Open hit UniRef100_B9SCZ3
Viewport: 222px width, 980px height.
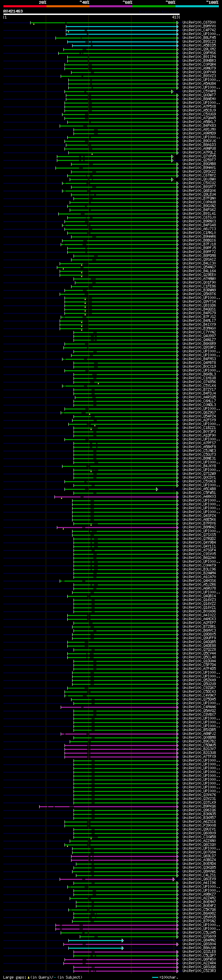click(x=199, y=41)
